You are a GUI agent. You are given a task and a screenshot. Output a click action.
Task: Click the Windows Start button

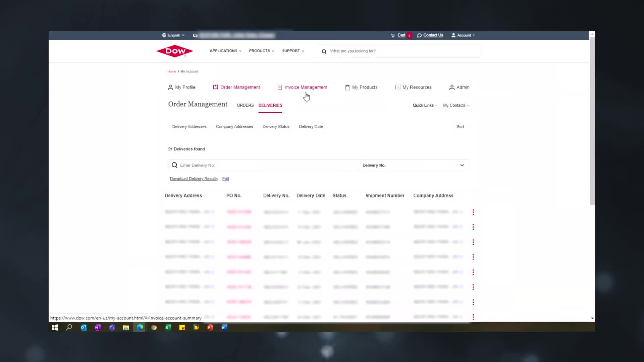pos(55,327)
